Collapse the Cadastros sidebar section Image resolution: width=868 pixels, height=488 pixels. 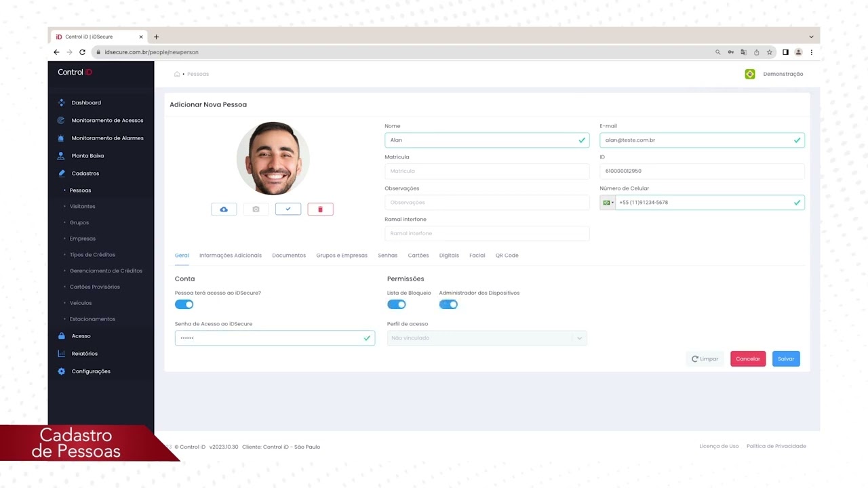85,174
